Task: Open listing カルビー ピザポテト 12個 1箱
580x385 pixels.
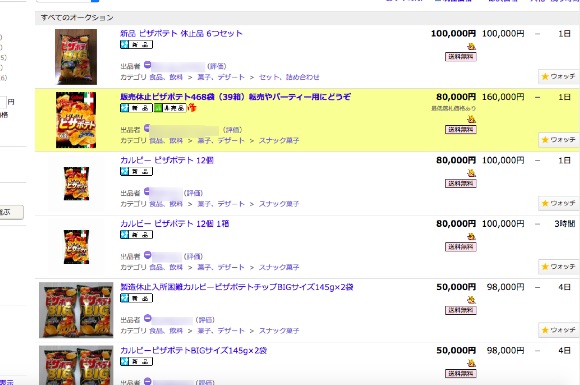Action: tap(175, 224)
